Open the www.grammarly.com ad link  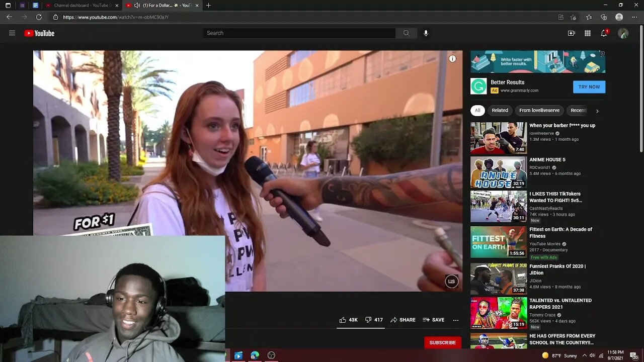pyautogui.click(x=519, y=90)
